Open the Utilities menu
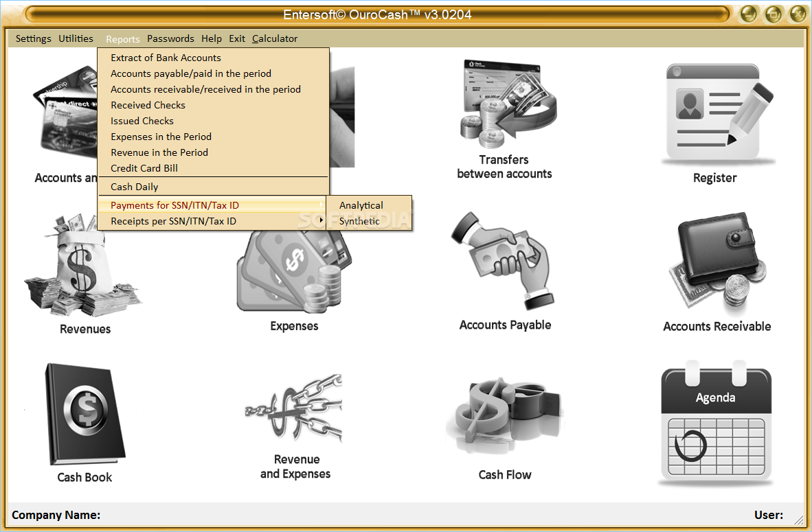The width and height of the screenshot is (812, 532). pyautogui.click(x=76, y=38)
